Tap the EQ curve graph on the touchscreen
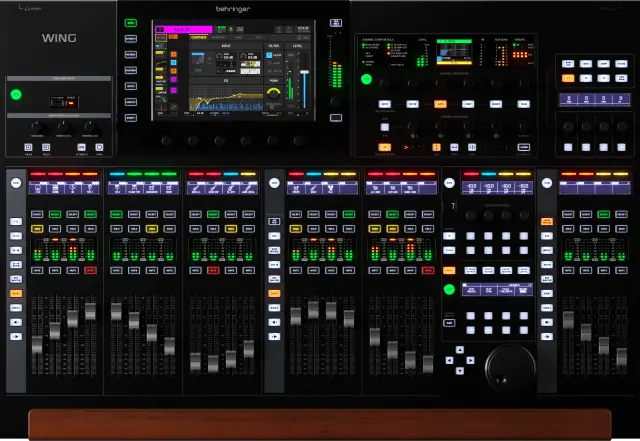Screen dimensions: 640x441 point(226,97)
